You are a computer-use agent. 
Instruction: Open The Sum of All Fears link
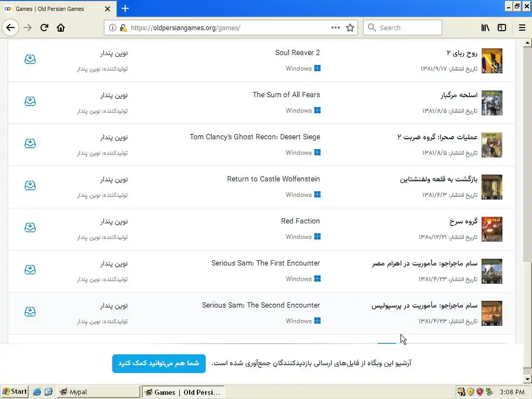(286, 95)
